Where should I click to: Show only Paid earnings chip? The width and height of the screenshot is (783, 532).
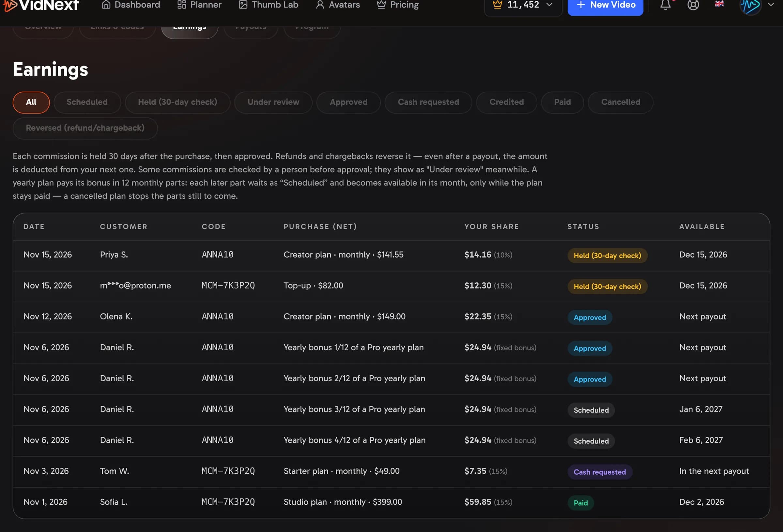[x=562, y=102]
